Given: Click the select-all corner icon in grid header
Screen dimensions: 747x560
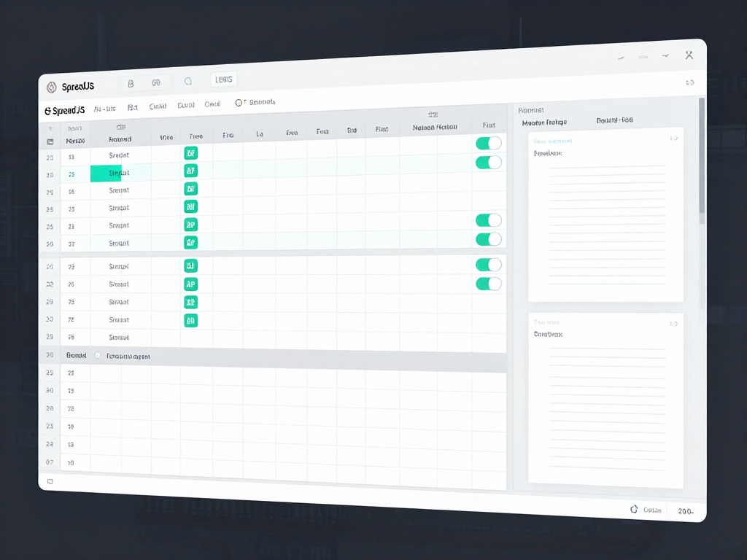Looking at the screenshot, I should (50, 141).
